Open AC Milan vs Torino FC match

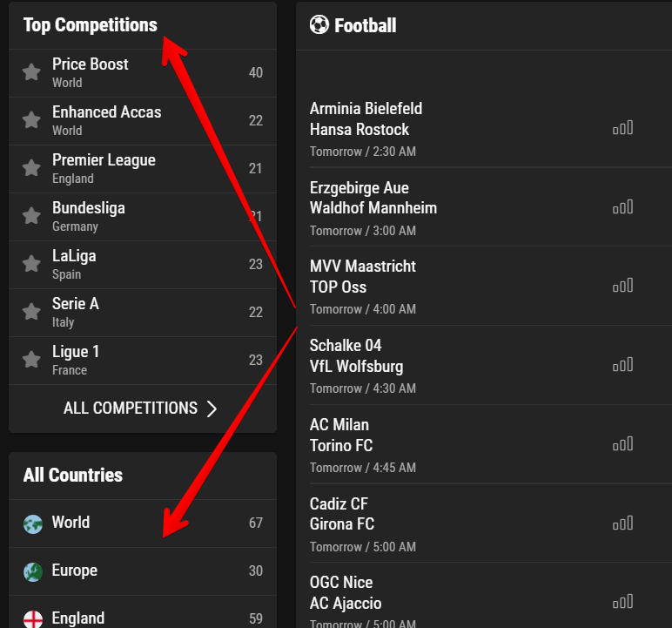click(x=491, y=444)
